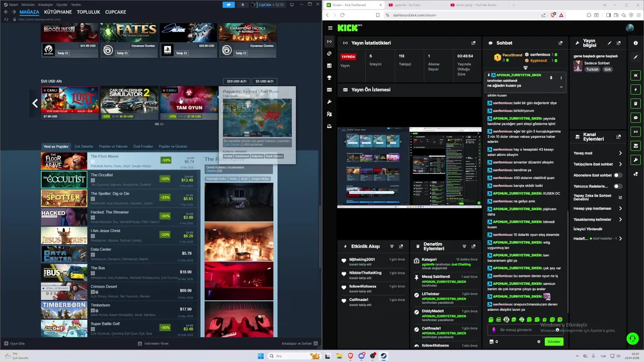Open Steam MAĞAZA tab
This screenshot has height=362, width=644.
coord(29,12)
